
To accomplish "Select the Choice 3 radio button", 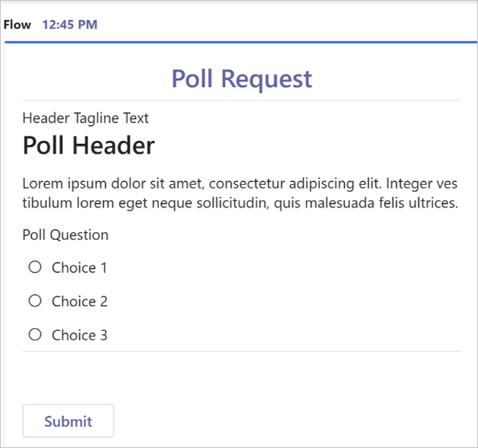I will [x=36, y=334].
